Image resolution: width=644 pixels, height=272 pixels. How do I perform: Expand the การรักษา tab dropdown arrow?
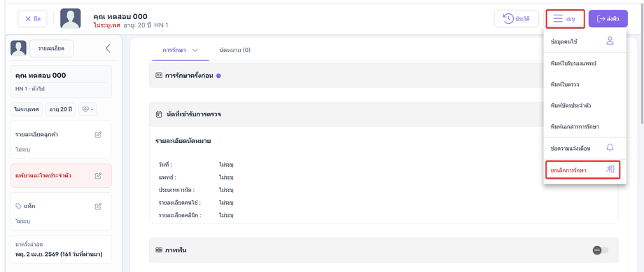coord(195,50)
